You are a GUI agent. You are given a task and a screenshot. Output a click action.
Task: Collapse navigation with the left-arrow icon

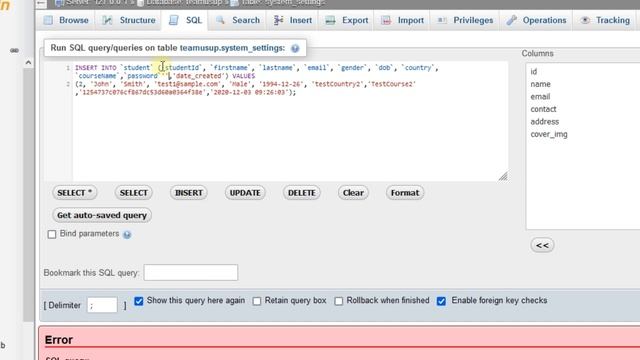41,3
